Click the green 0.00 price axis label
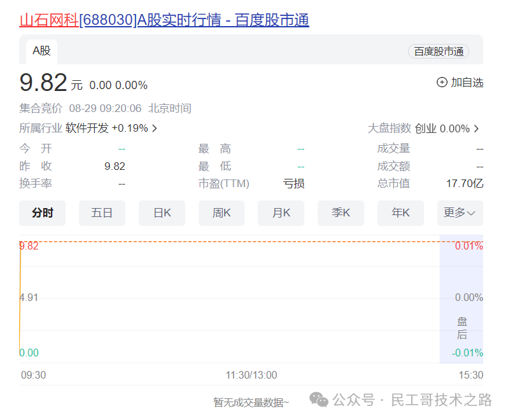This screenshot has height=420, width=508. tap(29, 353)
